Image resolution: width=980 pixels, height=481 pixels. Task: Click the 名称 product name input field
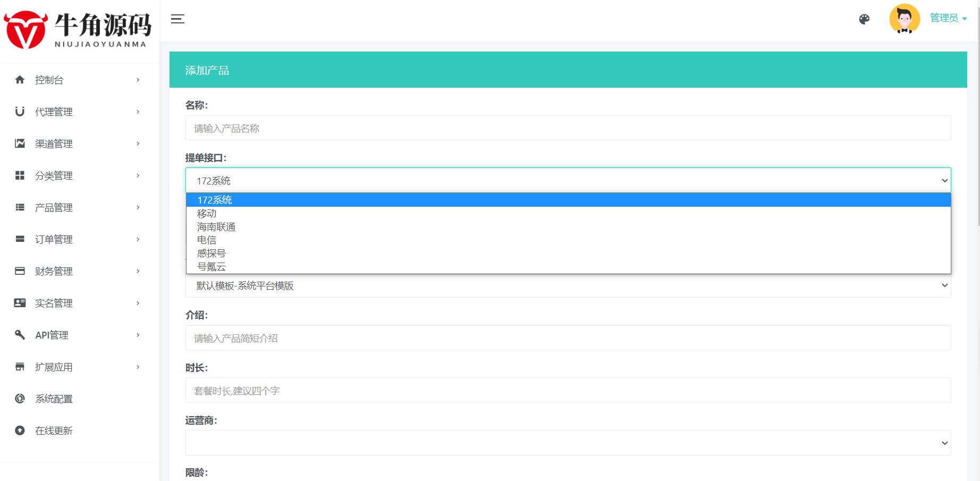(x=568, y=128)
